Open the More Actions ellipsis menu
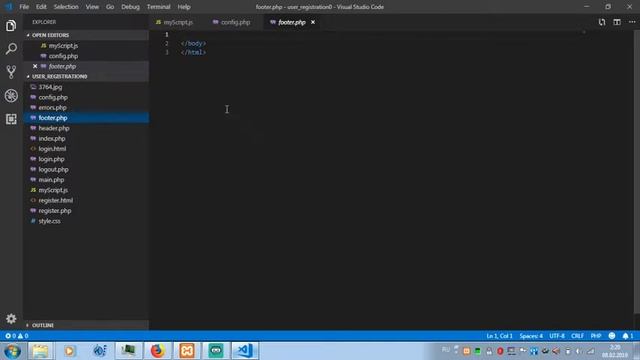Screen dimensions: 640x360 [x=632, y=22]
